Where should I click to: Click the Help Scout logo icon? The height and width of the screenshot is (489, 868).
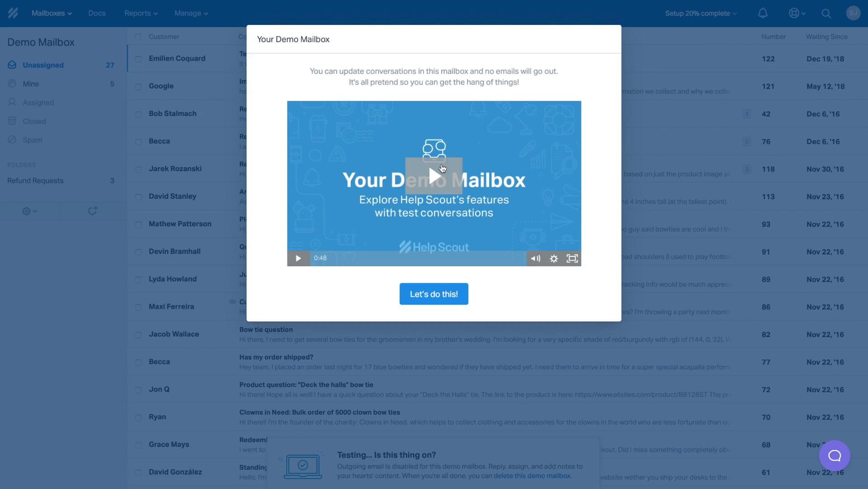[13, 13]
